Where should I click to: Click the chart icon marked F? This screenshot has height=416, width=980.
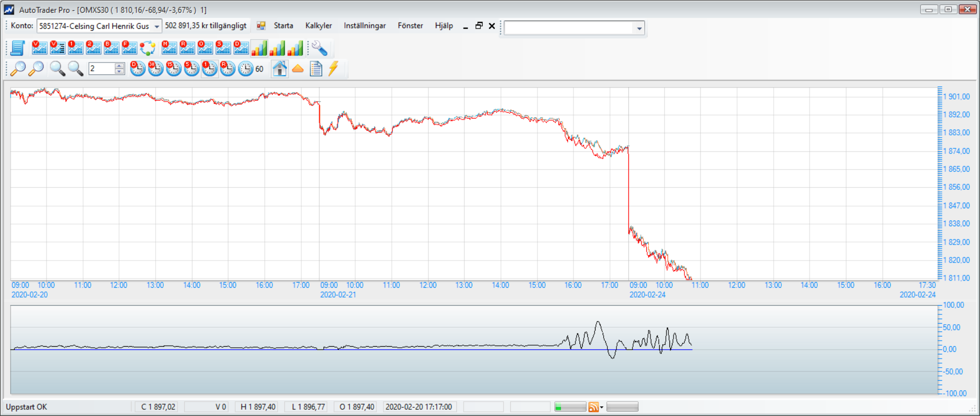[129, 48]
